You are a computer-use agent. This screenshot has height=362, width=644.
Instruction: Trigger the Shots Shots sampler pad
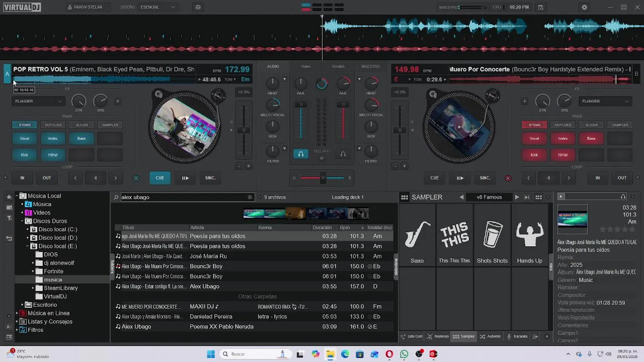pos(492,235)
